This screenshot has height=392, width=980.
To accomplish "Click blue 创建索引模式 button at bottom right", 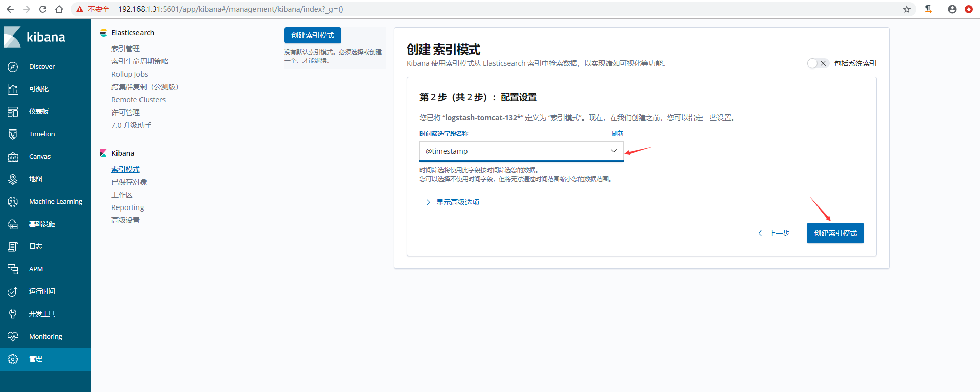I will click(x=835, y=233).
